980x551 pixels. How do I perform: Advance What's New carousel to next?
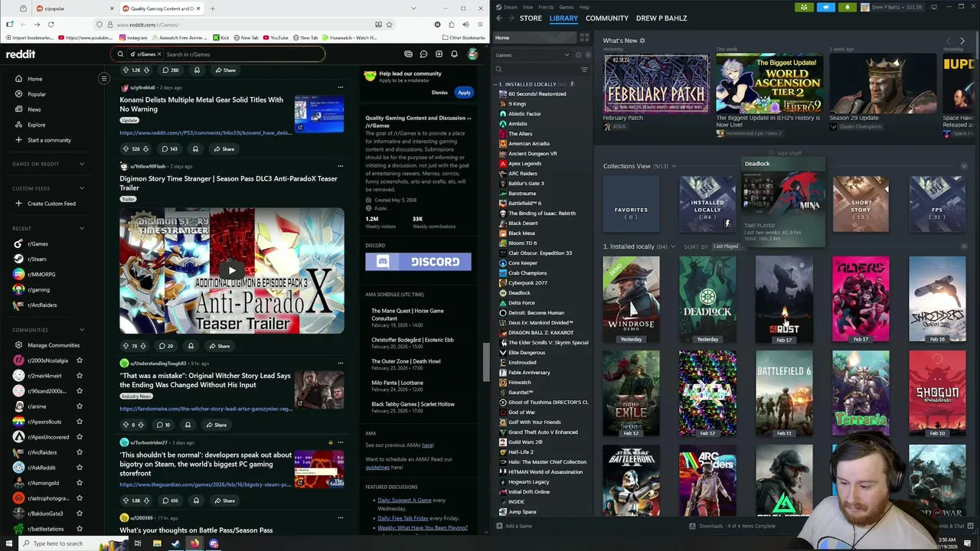pos(962,41)
